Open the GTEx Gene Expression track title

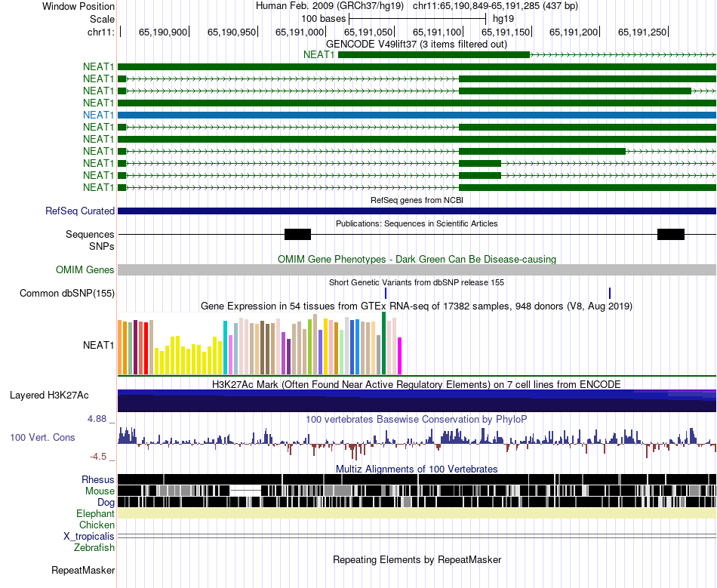pos(417,306)
